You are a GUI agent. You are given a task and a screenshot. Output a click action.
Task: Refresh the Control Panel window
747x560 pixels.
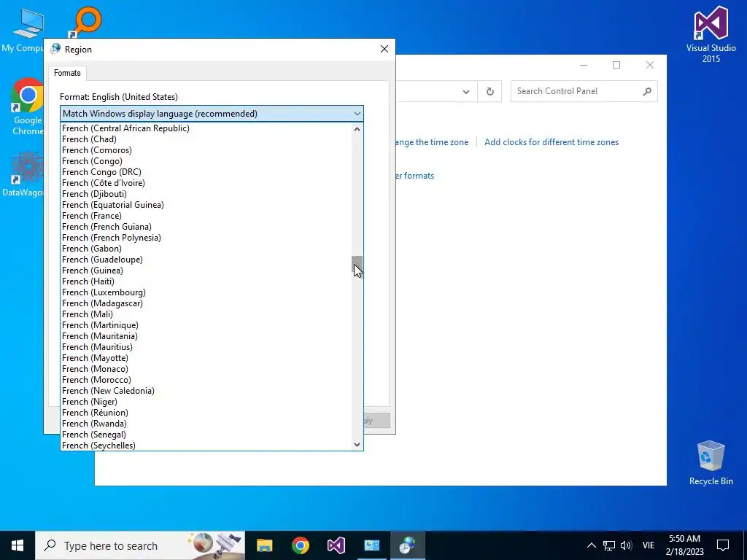pyautogui.click(x=489, y=91)
